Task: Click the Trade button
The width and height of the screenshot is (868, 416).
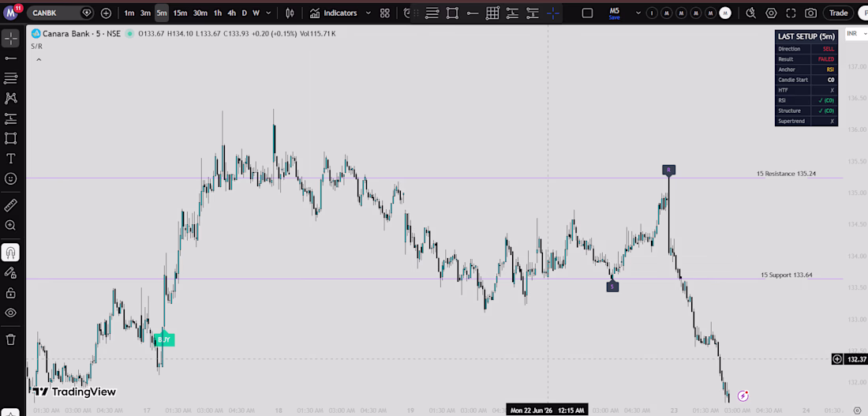Action: point(838,13)
